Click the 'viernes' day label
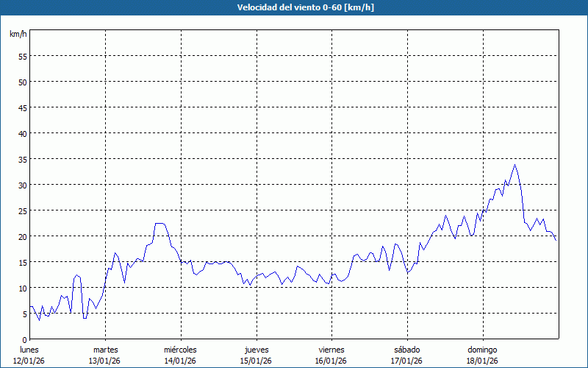The image size is (588, 368). coord(331,350)
